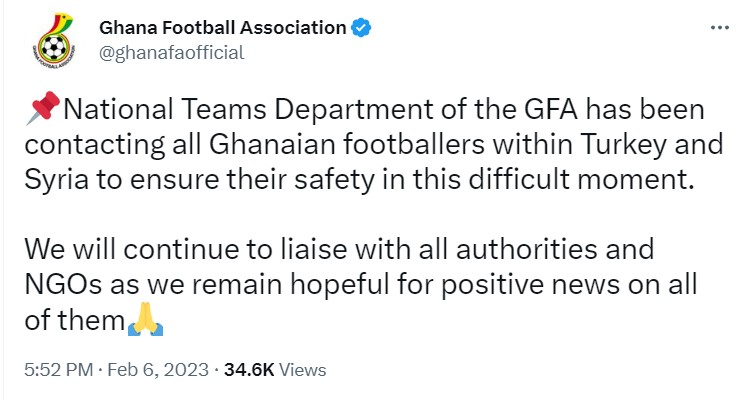746x400 pixels.
Task: Click the word NGOs in the tweet
Action: click(63, 285)
